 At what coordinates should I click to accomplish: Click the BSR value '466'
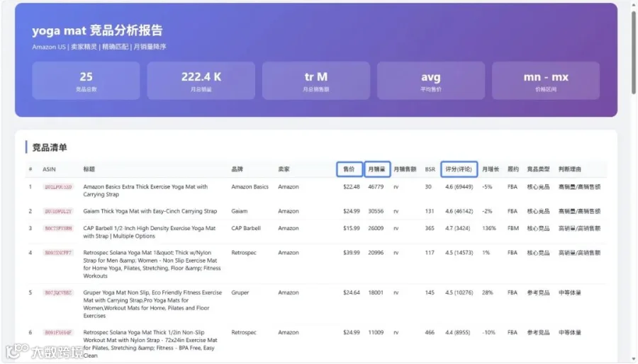point(430,332)
